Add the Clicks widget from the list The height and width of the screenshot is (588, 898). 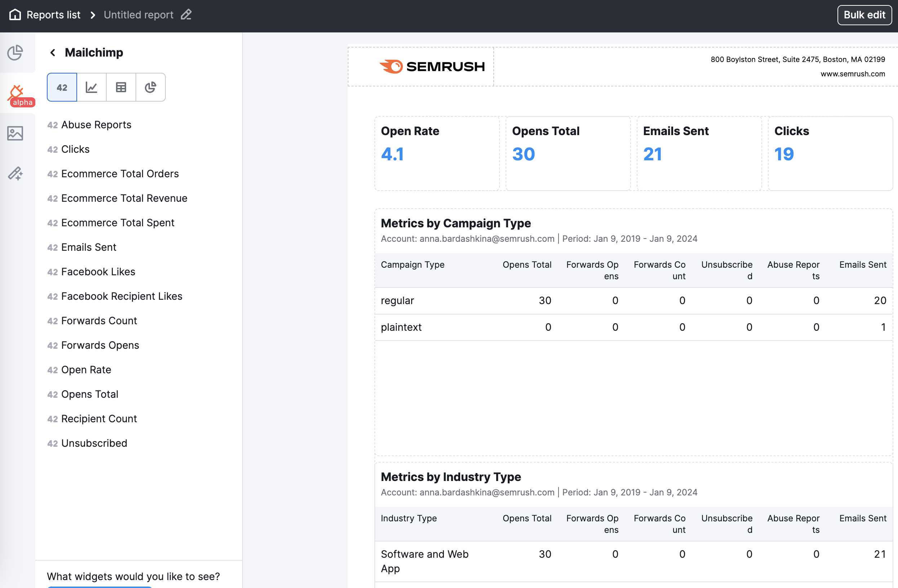point(69,150)
